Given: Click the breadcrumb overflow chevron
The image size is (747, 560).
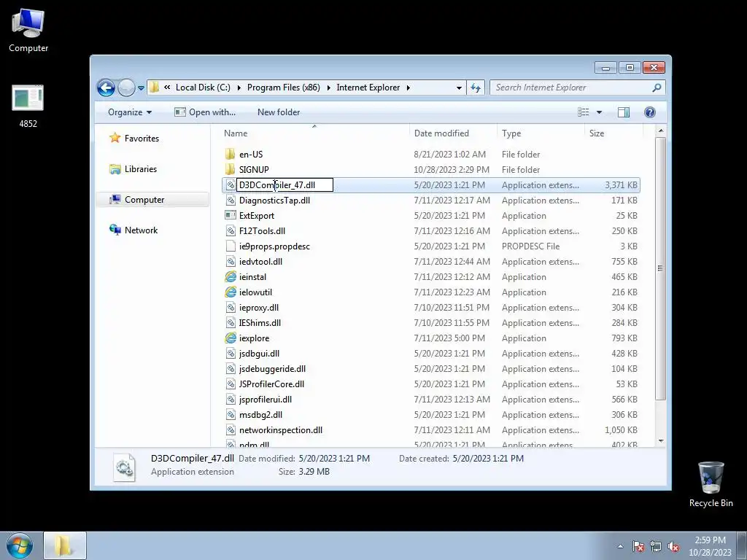Looking at the screenshot, I should pyautogui.click(x=167, y=87).
